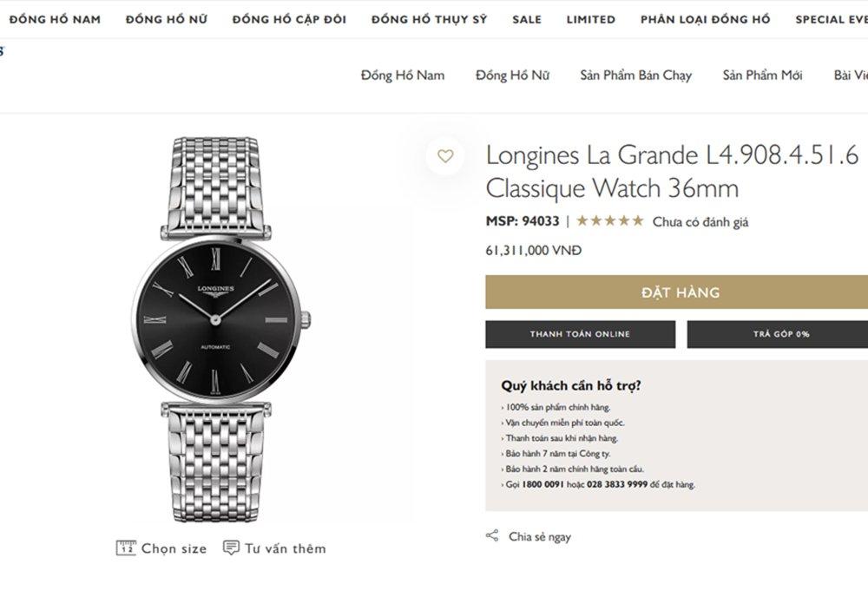Click the Longines watch product image
Image resolution: width=868 pixels, height=597 pixels.
click(x=220, y=330)
